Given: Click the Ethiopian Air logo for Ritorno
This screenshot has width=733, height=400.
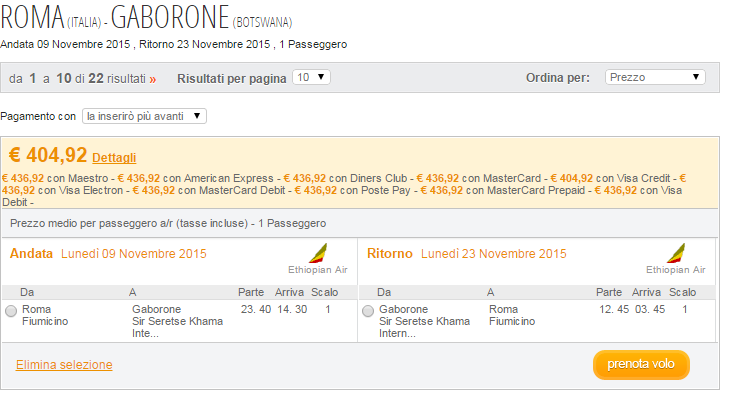Looking at the screenshot, I should coord(676,253).
